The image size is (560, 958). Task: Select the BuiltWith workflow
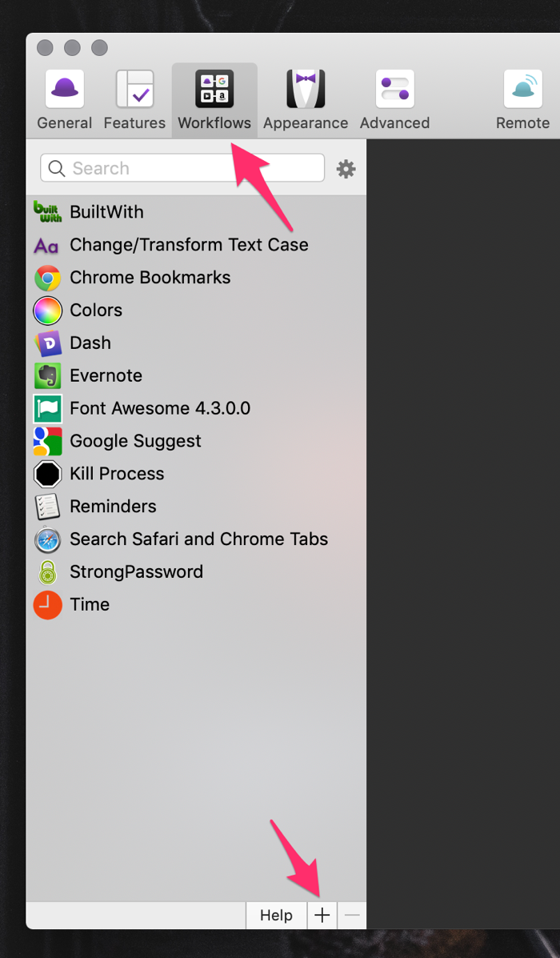pos(196,212)
